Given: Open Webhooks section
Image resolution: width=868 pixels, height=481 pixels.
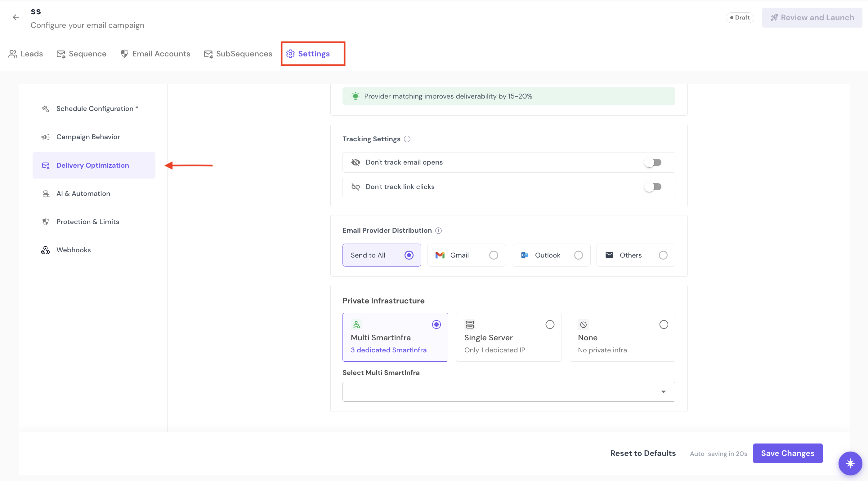Looking at the screenshot, I should click(94, 250).
